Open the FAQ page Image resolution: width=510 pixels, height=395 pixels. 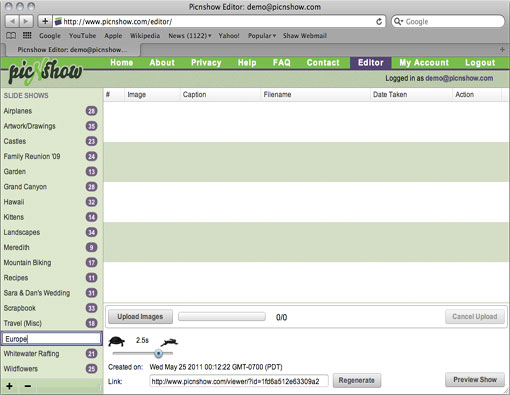click(x=282, y=63)
